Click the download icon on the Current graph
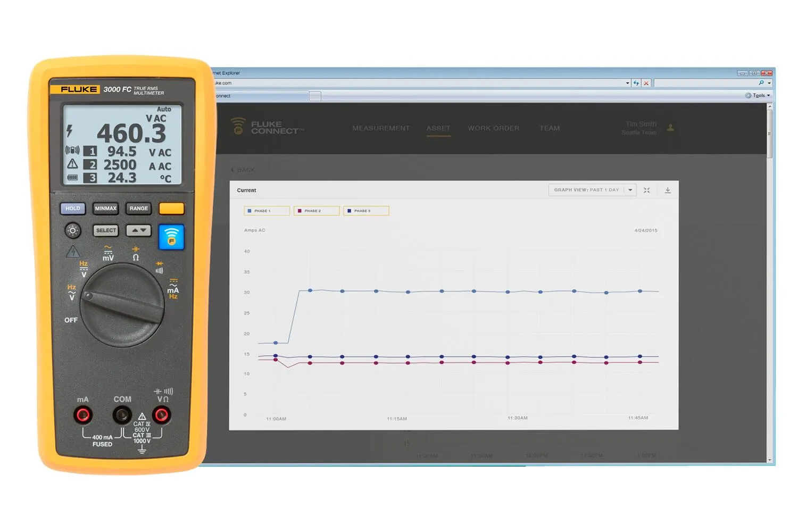This screenshot has width=798, height=532. click(668, 190)
